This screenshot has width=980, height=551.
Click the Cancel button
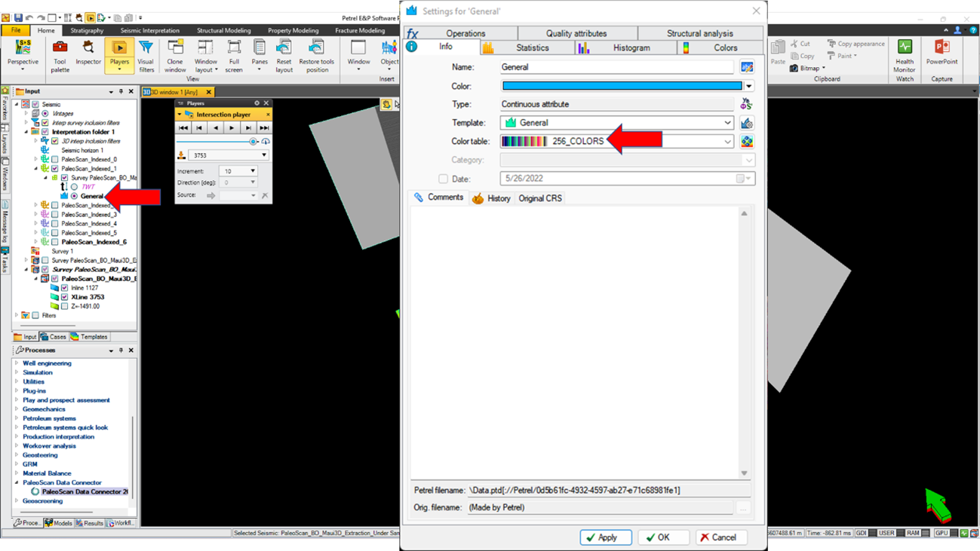point(721,537)
